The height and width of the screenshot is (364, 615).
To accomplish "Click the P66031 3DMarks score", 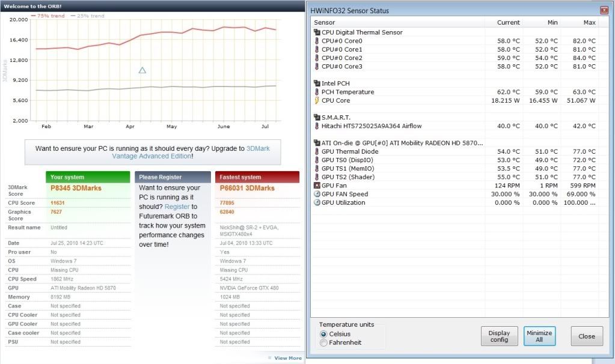I will (x=247, y=188).
